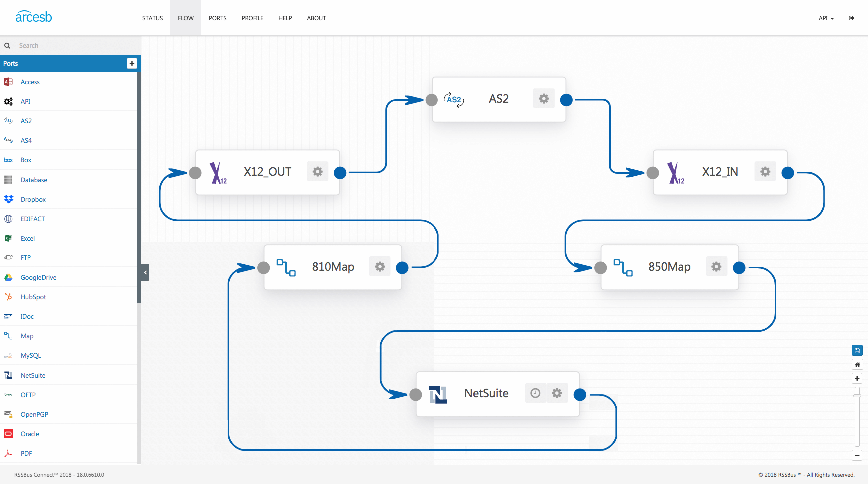
Task: Click the gray input dot of X12_IN
Action: point(653,173)
